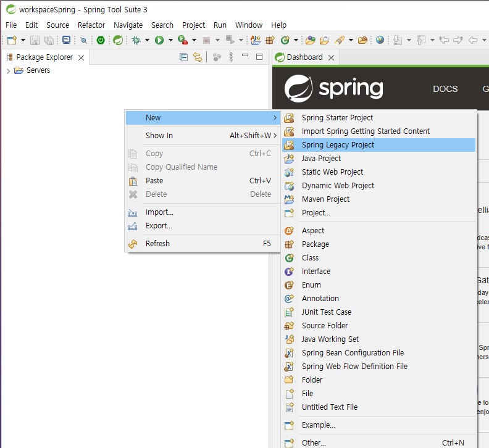
Task: Select Dynamic Web Project
Action: 378,186
